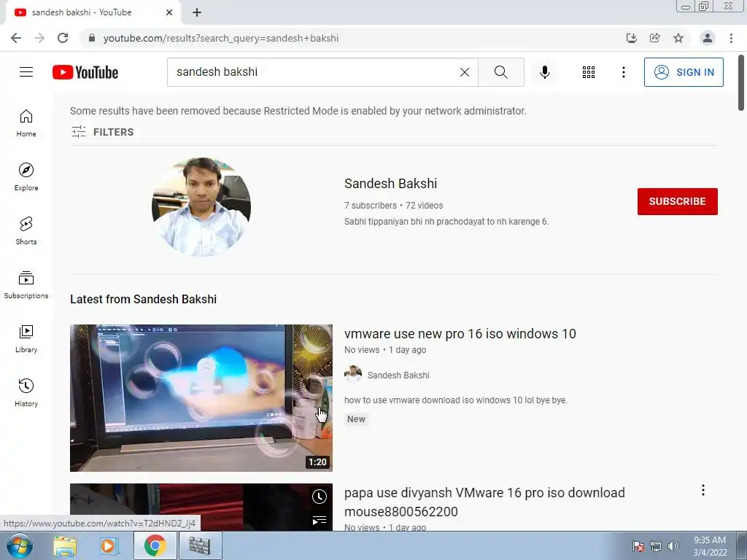Click the share page icon in address bar
747x560 pixels.
click(655, 38)
